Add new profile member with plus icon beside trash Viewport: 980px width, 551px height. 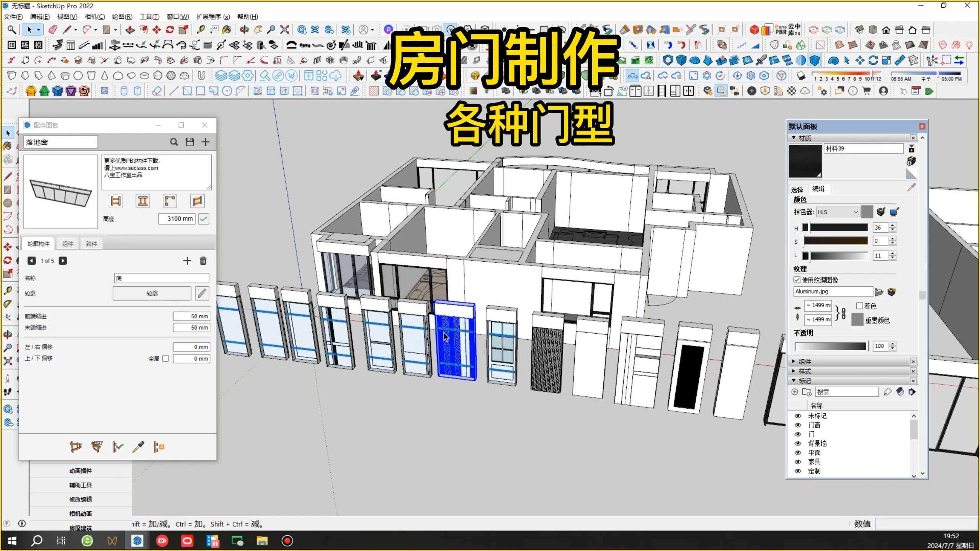(x=187, y=261)
